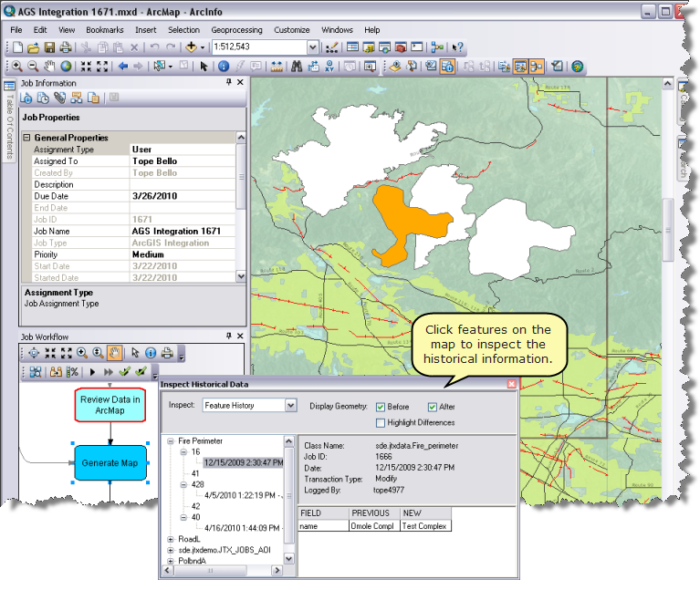
Task: Collapse the Fire Perimeter tree node
Action: (x=171, y=441)
